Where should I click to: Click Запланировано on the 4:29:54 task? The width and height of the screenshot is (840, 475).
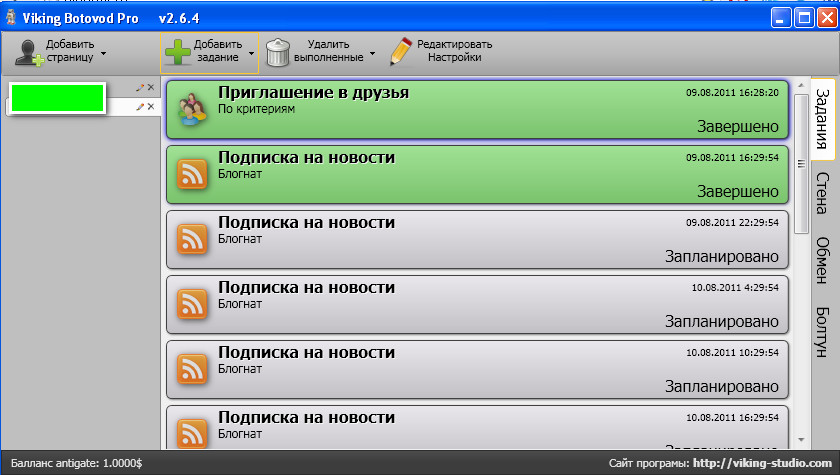click(x=722, y=321)
